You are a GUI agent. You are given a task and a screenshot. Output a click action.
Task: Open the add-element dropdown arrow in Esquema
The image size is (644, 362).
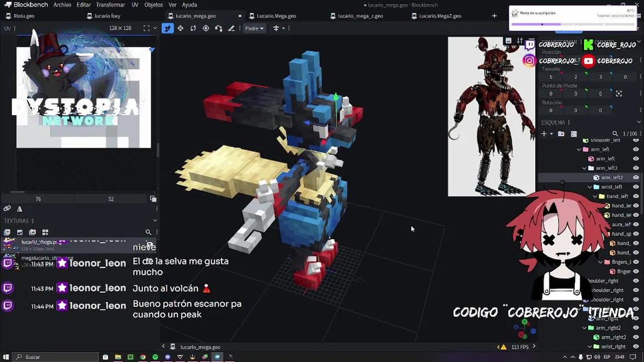point(551,134)
